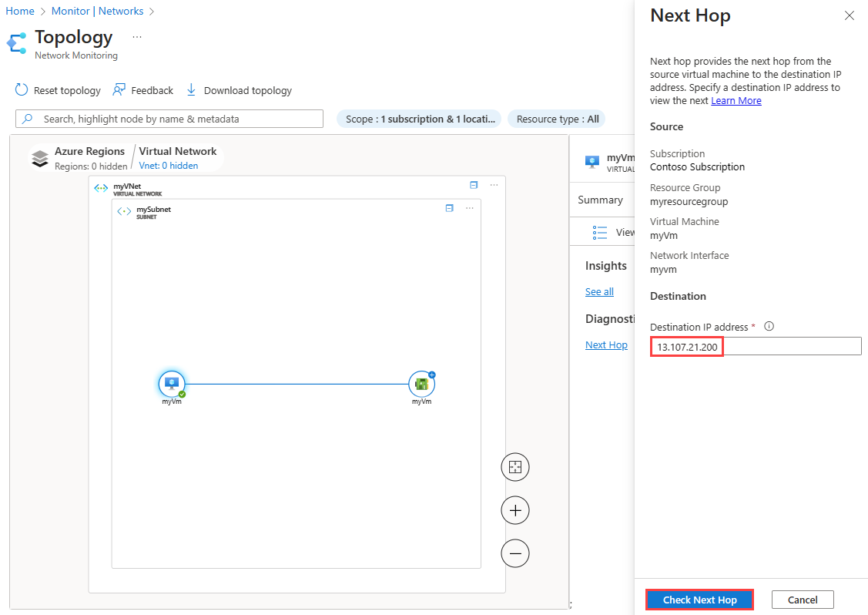868x615 pixels.
Task: Switch to the Summary tab
Action: tap(600, 200)
